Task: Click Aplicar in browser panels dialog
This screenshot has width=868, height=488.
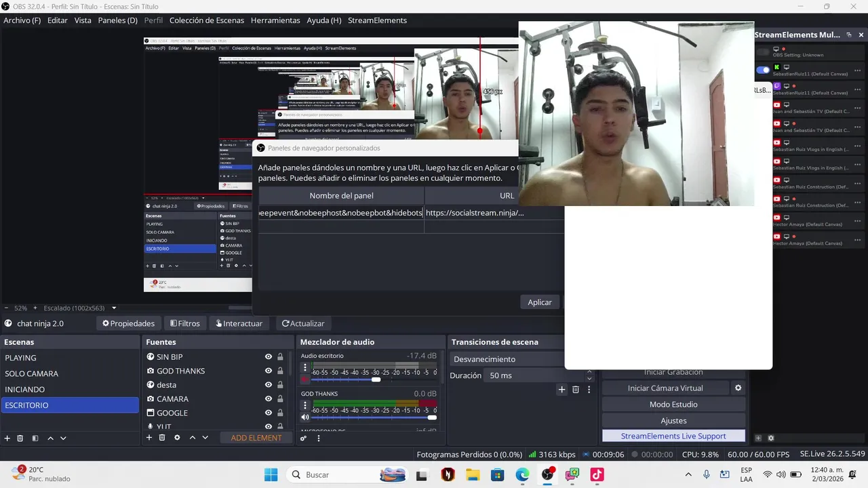Action: coord(540,302)
